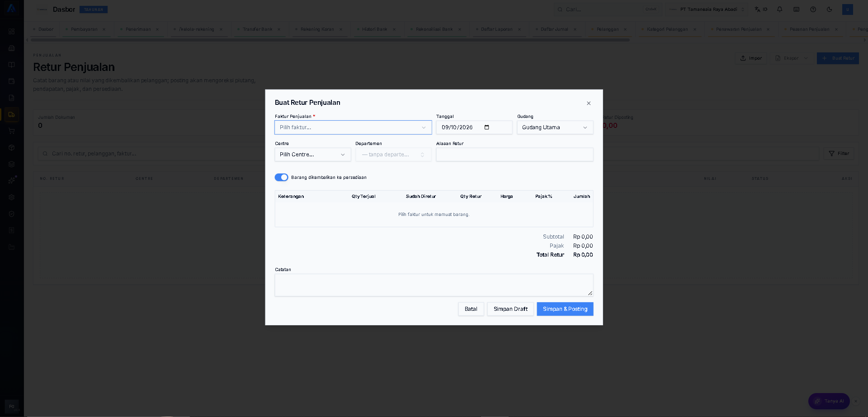Click the Buat Retur button
The width and height of the screenshot is (868, 417).
[x=838, y=58]
